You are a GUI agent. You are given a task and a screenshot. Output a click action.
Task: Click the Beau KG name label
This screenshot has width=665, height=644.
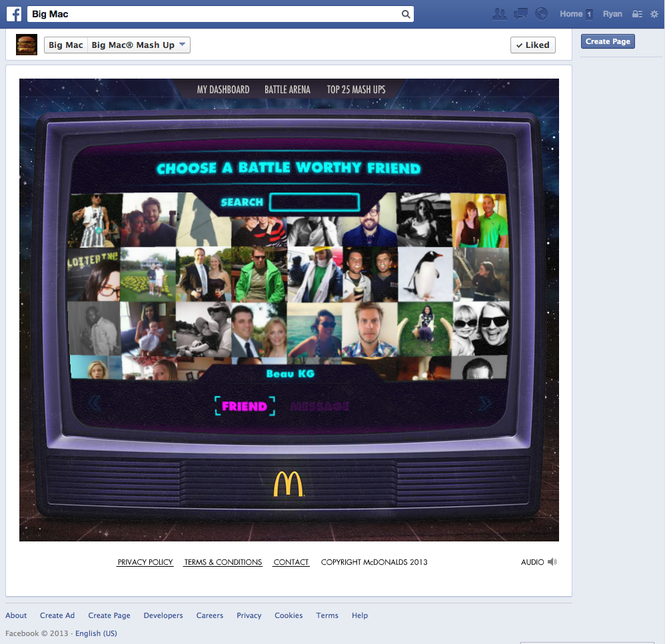pyautogui.click(x=291, y=374)
